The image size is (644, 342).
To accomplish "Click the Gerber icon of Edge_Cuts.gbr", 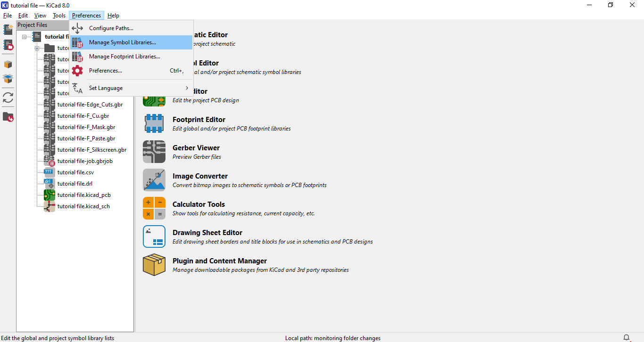I will click(x=50, y=105).
